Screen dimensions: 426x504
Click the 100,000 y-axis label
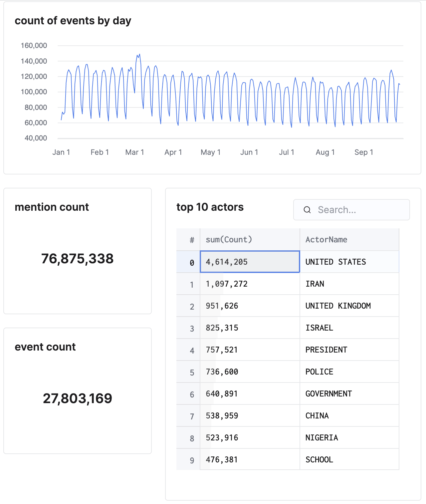tap(34, 92)
